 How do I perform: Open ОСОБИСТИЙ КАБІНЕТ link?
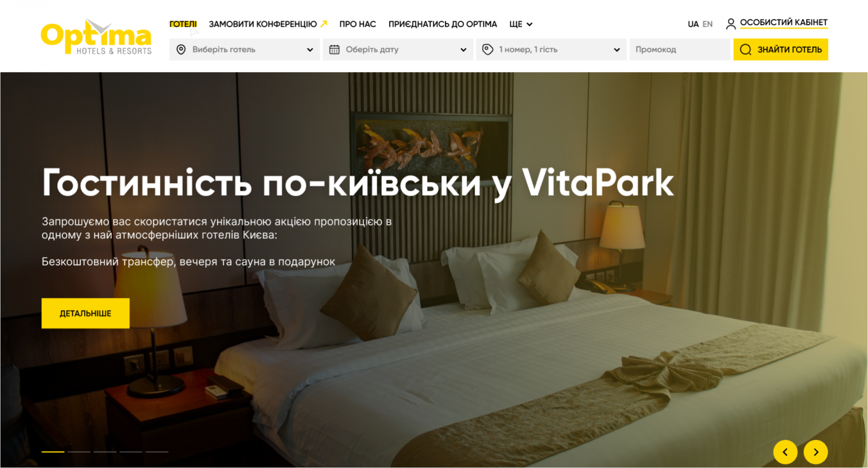[784, 23]
